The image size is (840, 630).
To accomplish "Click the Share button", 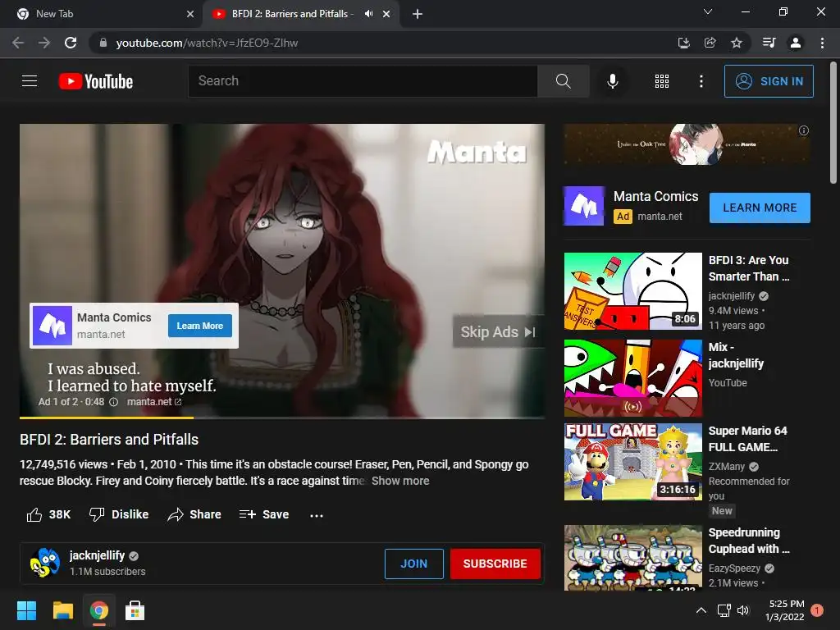I will 194,514.
